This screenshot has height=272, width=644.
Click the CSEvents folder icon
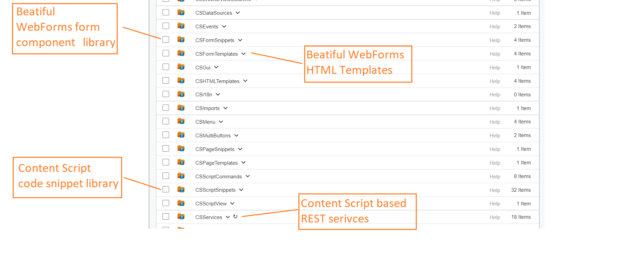click(x=181, y=26)
